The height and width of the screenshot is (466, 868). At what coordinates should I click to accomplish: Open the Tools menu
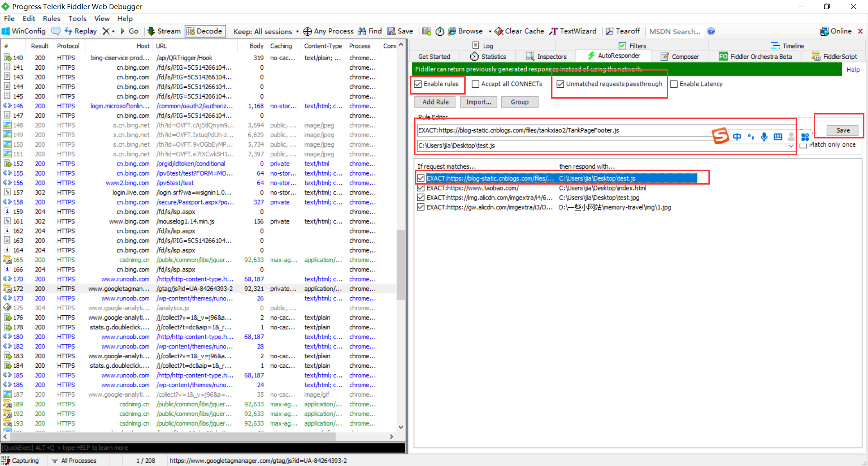point(77,19)
